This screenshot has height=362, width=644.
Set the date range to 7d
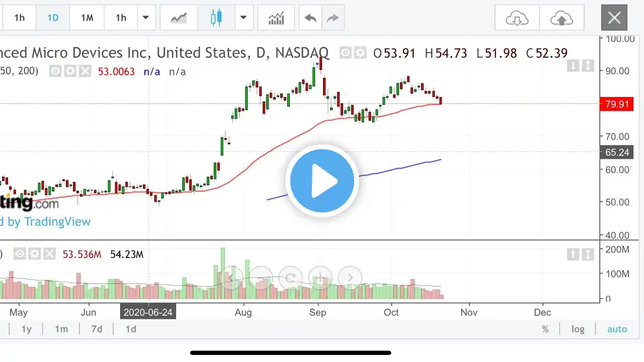coord(97,329)
